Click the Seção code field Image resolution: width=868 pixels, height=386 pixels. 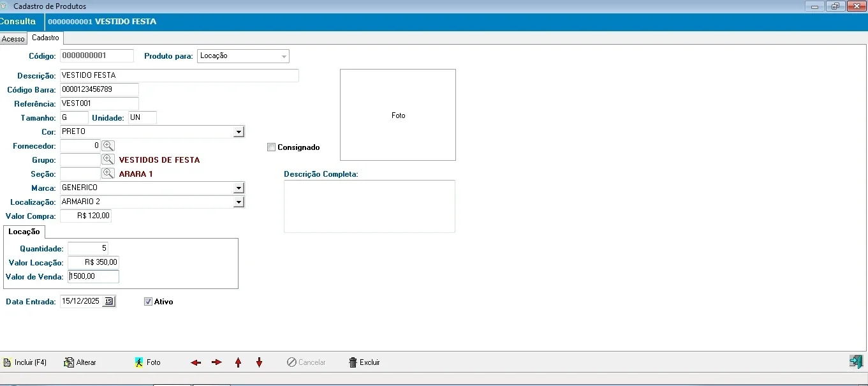tap(80, 174)
